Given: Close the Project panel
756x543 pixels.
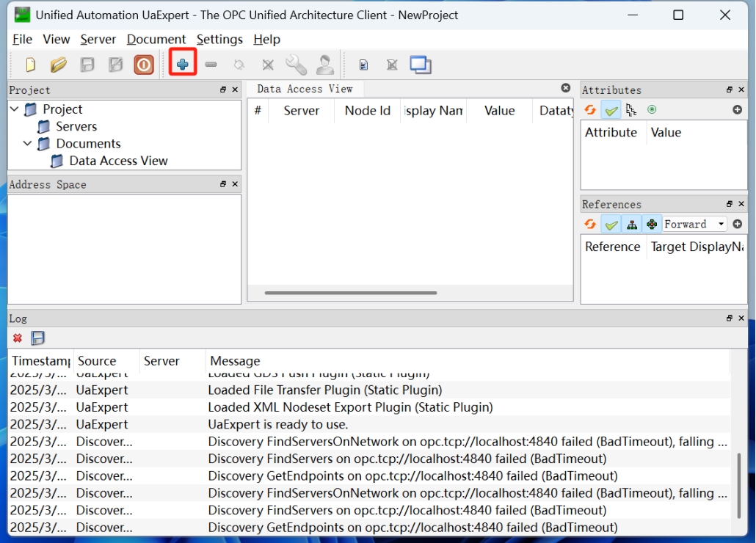Looking at the screenshot, I should click(236, 90).
